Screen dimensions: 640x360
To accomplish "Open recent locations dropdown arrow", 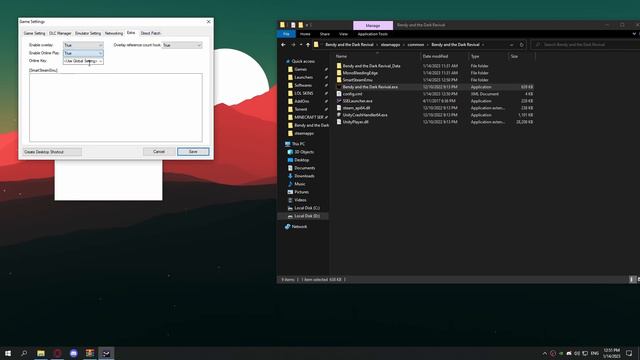I will click(301, 44).
